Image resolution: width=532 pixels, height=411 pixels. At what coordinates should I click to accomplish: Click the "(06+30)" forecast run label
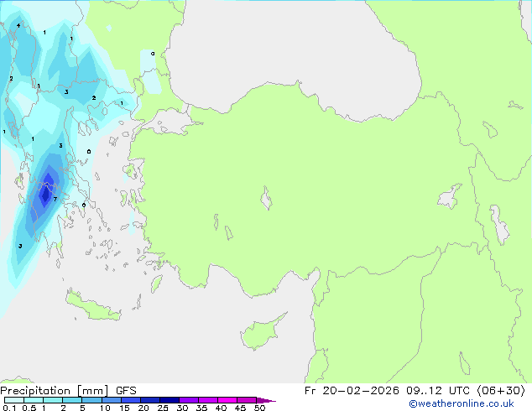coord(501,391)
